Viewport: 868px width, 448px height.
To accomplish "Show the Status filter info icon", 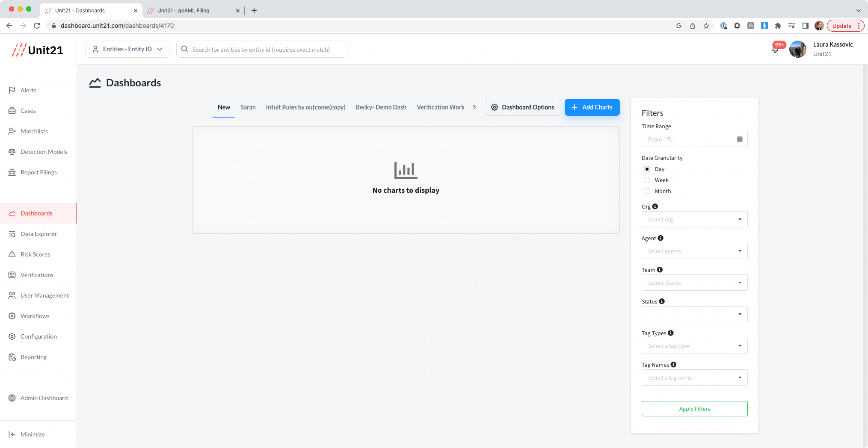I will click(x=662, y=301).
